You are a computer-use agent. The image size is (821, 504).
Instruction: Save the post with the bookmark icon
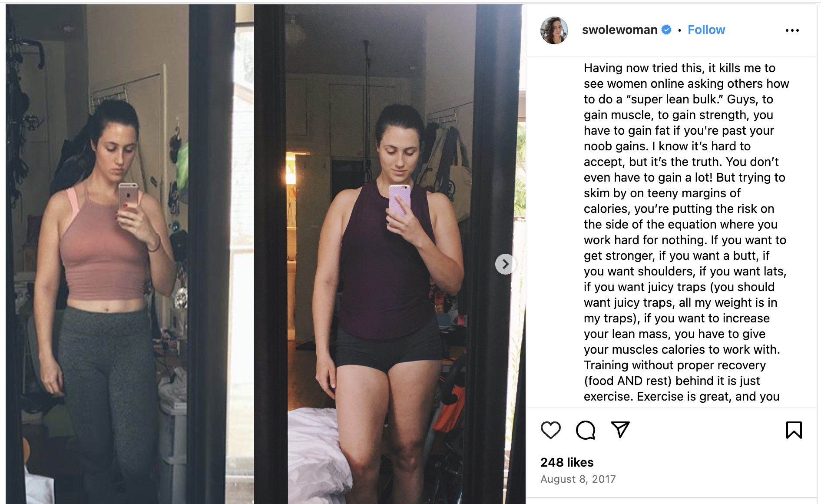[794, 430]
